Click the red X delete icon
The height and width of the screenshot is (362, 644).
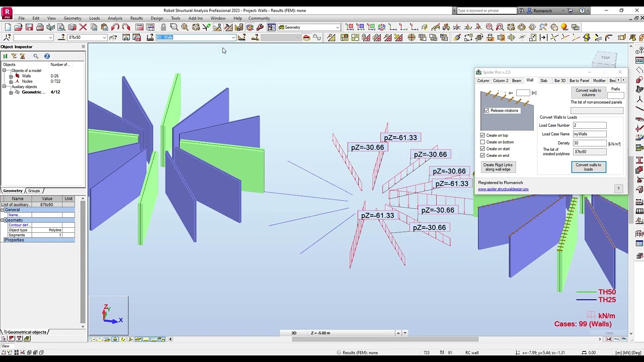click(x=83, y=27)
